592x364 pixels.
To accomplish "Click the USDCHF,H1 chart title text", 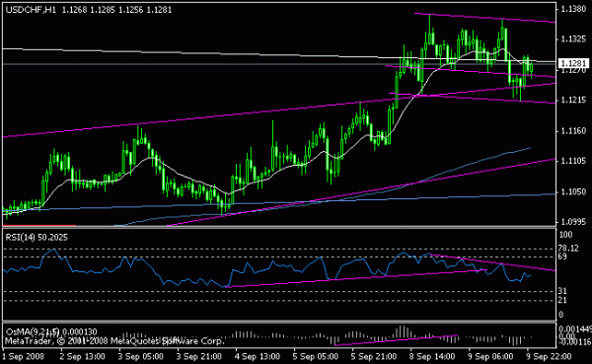I will coord(31,10).
